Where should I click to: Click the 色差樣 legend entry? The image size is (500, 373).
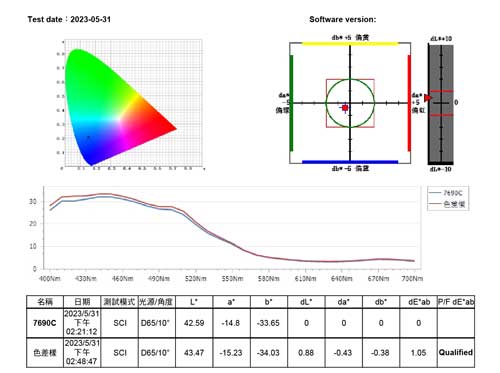(447, 204)
